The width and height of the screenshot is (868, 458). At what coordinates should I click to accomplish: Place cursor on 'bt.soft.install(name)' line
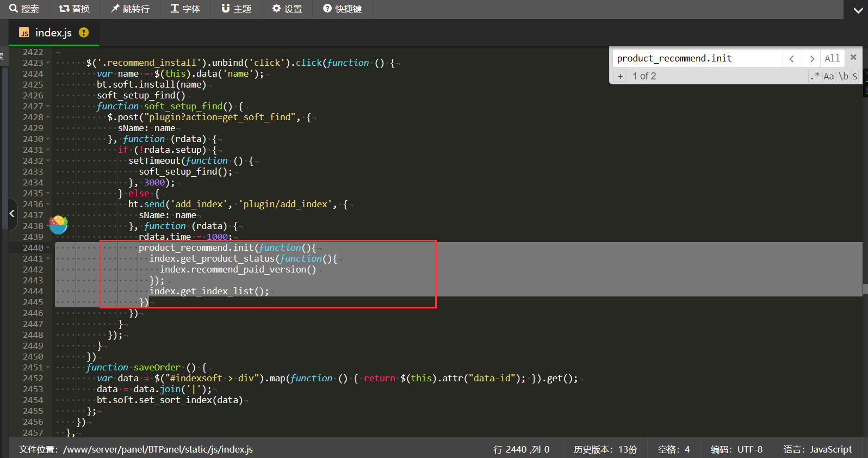151,85
